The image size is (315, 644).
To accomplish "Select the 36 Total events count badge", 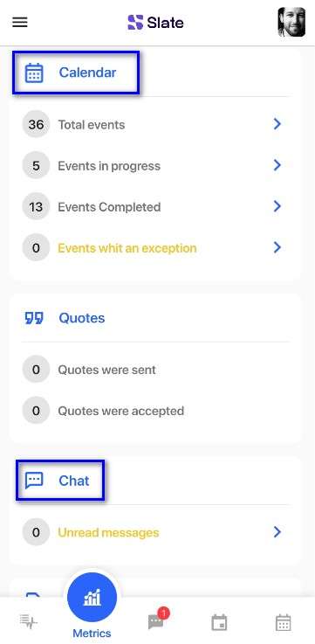I will pyautogui.click(x=36, y=124).
